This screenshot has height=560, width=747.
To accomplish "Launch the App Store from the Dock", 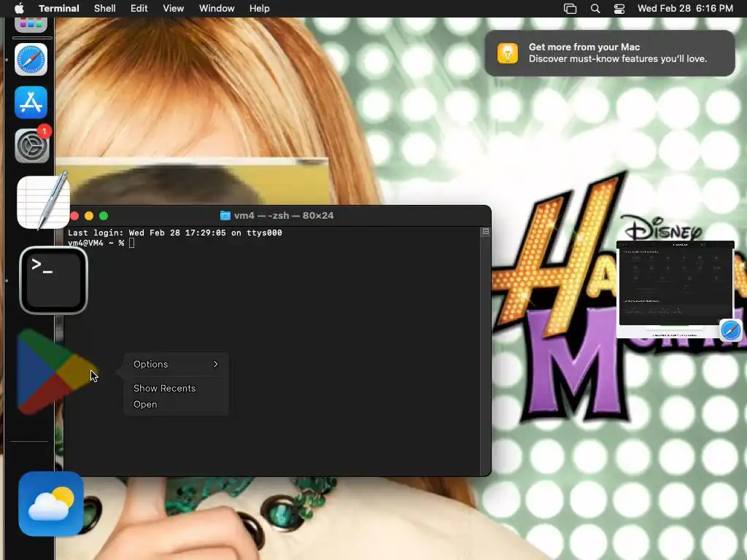I will pos(31,102).
